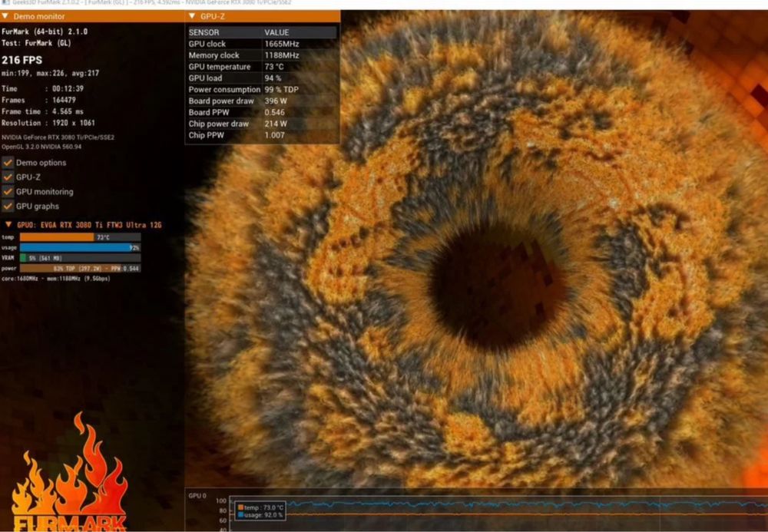Screen dimensions: 768x532
Task: Click the NVIDIA GeForce RTX 3080 Ti renderer text
Action: [58, 137]
